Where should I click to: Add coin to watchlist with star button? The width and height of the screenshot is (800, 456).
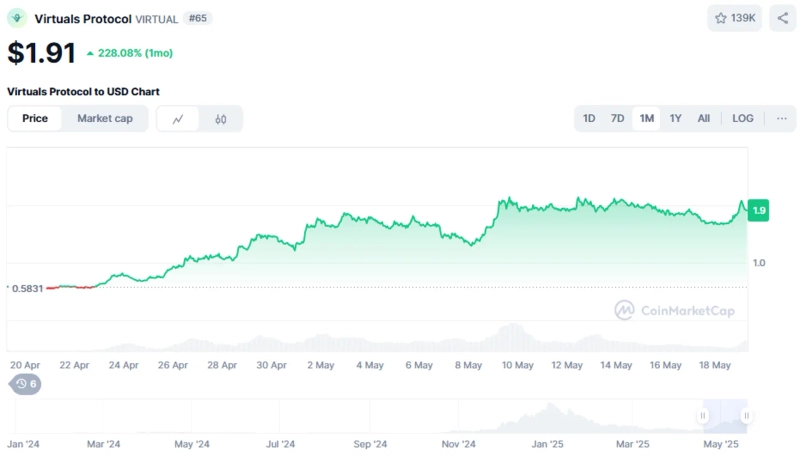[736, 18]
